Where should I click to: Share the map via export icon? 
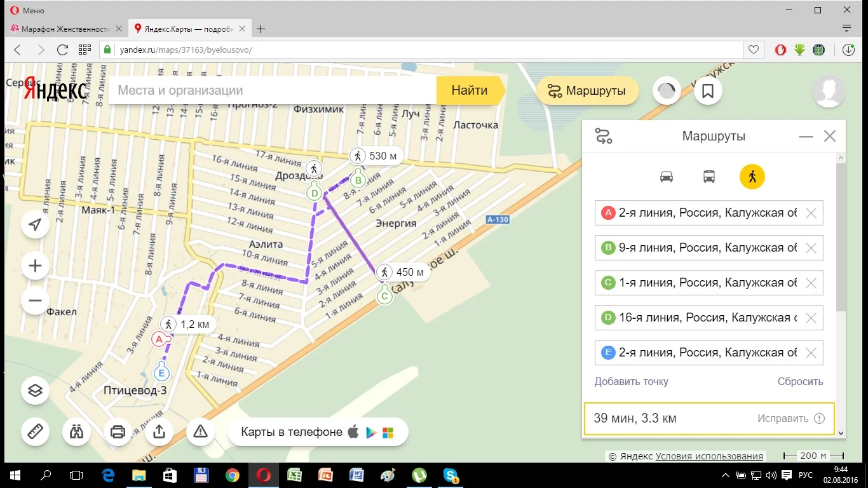(x=159, y=432)
